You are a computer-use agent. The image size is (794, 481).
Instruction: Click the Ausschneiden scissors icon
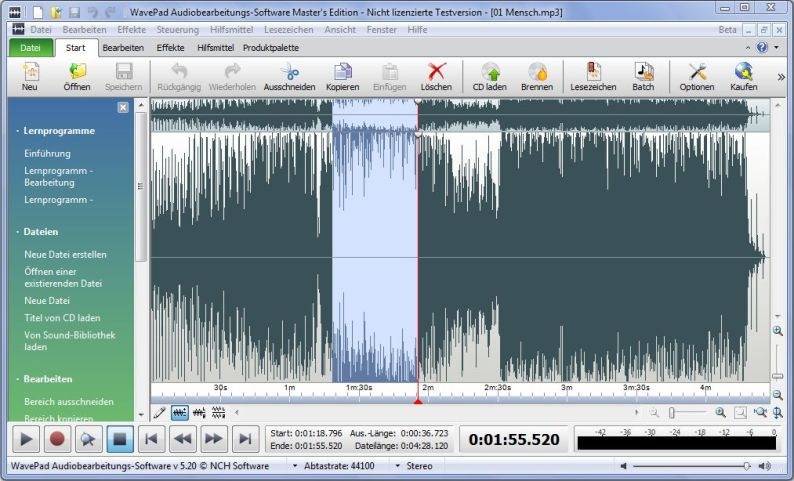pyautogui.click(x=289, y=72)
